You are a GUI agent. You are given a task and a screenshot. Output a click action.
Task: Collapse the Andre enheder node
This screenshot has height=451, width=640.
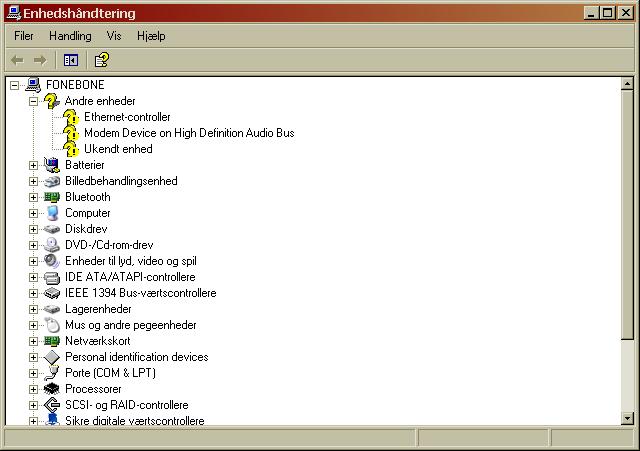[33, 101]
